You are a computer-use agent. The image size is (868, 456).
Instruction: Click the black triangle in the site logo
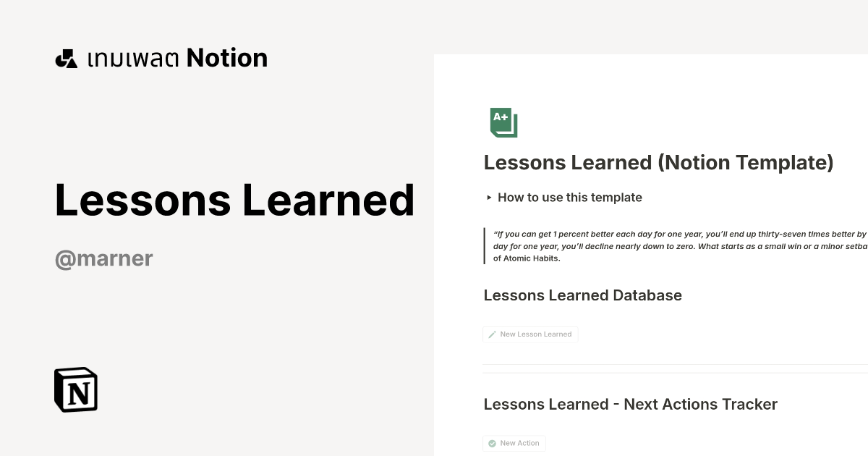pyautogui.click(x=70, y=62)
